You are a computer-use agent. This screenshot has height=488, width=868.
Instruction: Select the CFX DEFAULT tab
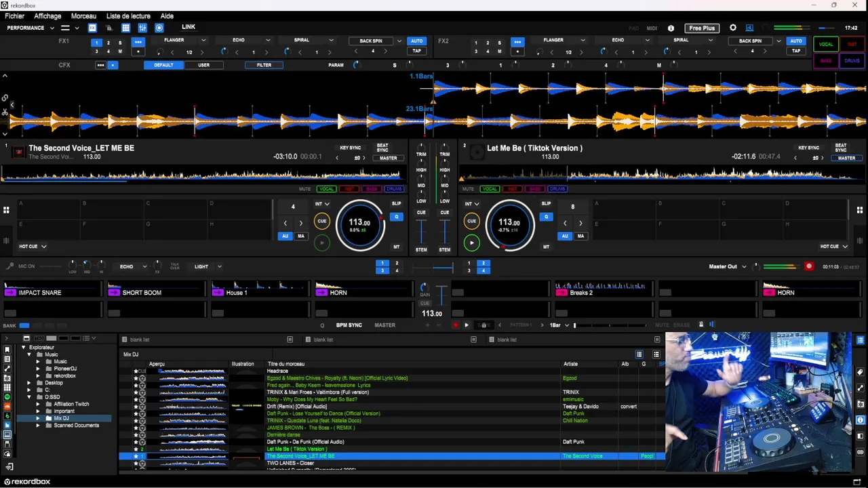pyautogui.click(x=163, y=65)
